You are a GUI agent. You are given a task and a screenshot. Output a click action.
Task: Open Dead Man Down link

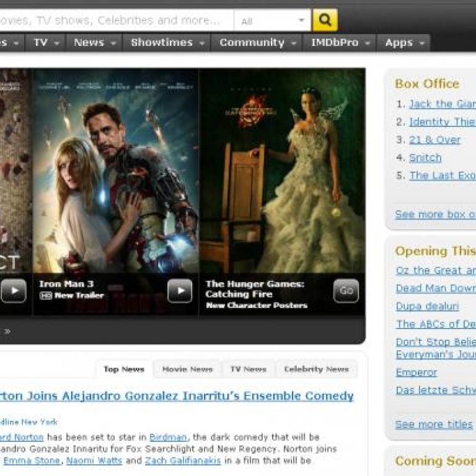point(436,288)
